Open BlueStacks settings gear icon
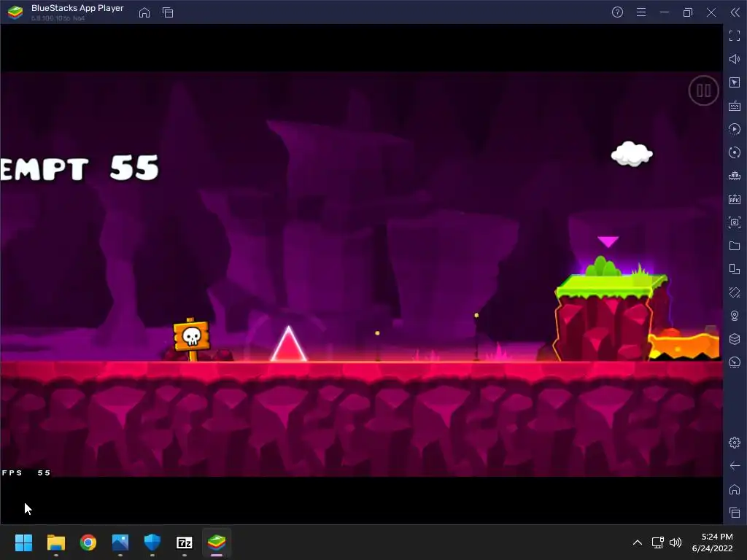This screenshot has height=560, width=747. (x=735, y=443)
